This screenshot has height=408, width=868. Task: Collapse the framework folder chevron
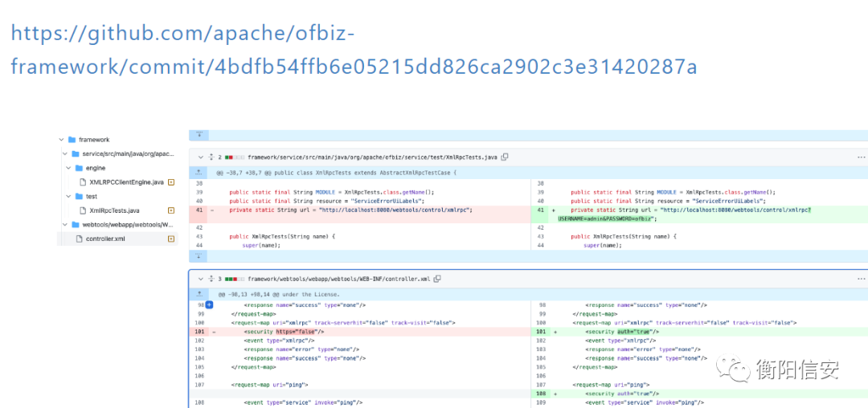pos(61,140)
